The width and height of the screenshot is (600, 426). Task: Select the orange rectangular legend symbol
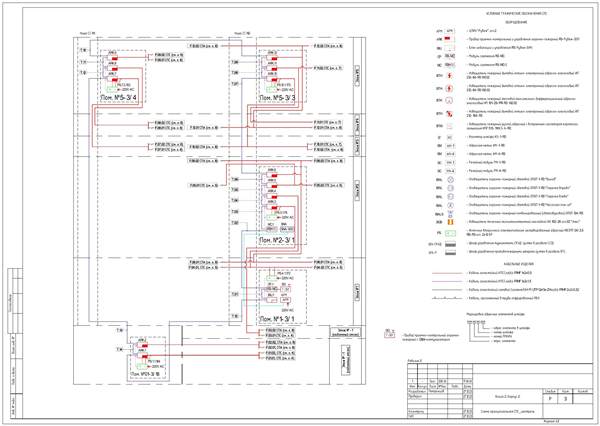tap(450, 222)
